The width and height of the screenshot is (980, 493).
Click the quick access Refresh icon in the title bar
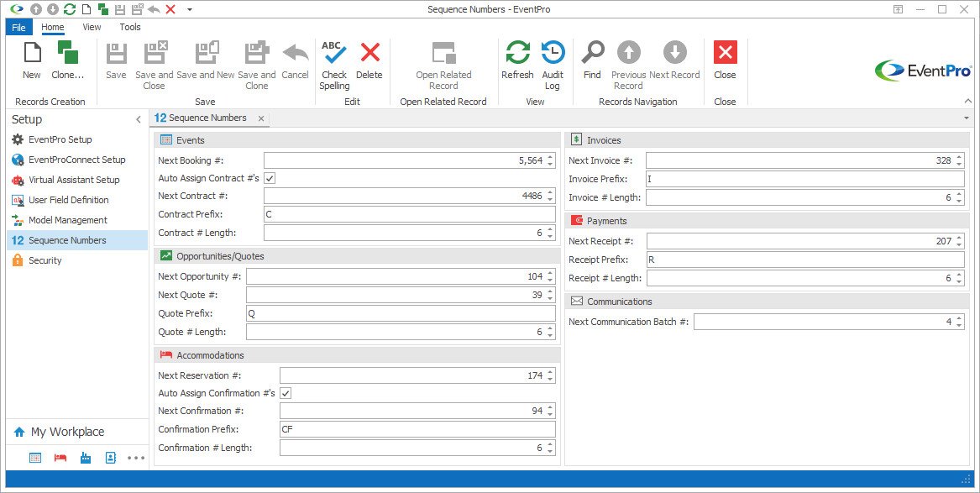70,9
